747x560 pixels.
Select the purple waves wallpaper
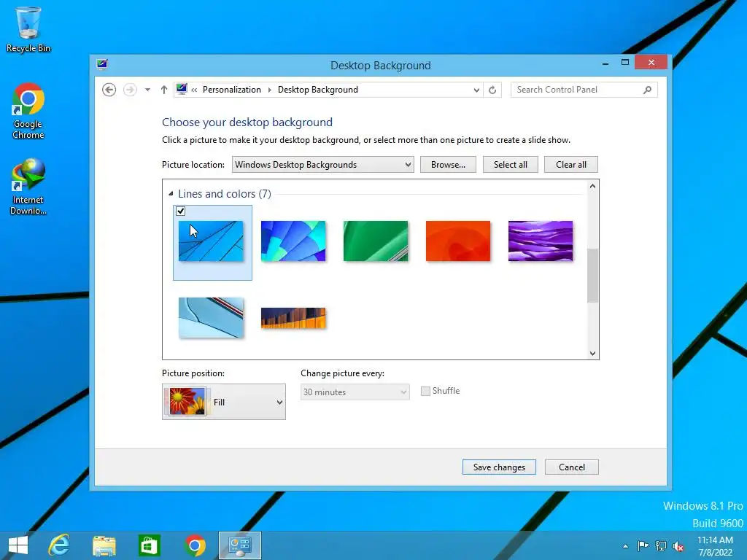[541, 241]
